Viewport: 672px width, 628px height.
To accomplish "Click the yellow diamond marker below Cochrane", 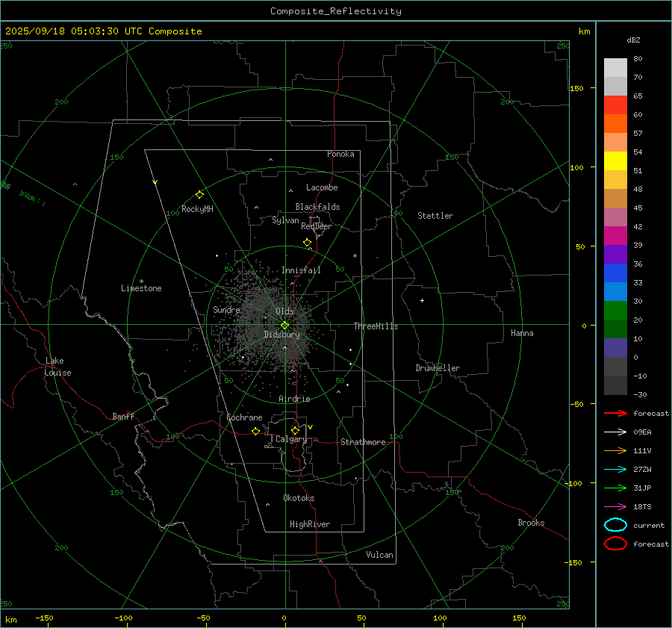I will [255, 432].
